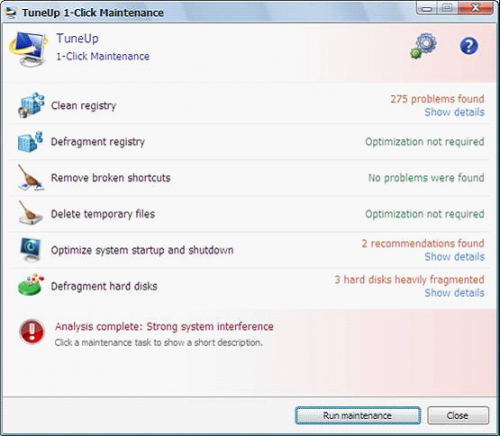Select the Defragment hard disks icon
Viewport: 500px width, 436px height.
click(31, 285)
